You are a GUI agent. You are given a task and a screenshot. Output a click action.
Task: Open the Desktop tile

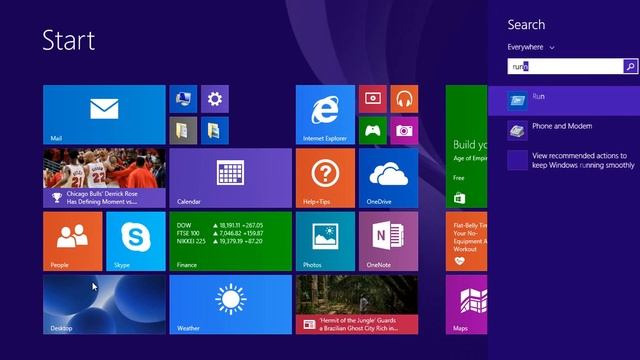(x=104, y=304)
